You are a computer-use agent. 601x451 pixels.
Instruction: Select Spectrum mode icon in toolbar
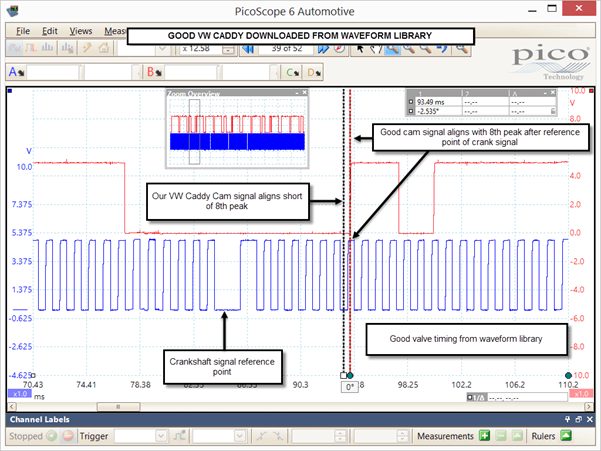(x=48, y=49)
